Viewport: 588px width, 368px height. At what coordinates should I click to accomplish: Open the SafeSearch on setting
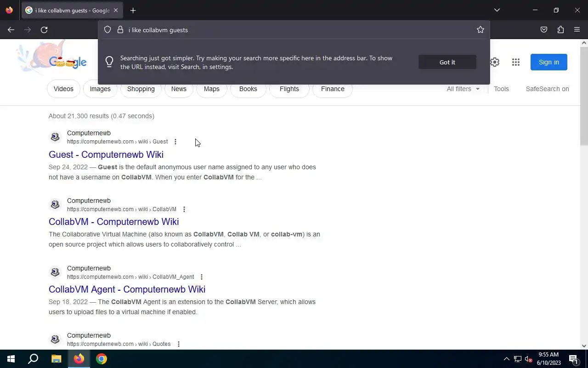[x=548, y=89]
